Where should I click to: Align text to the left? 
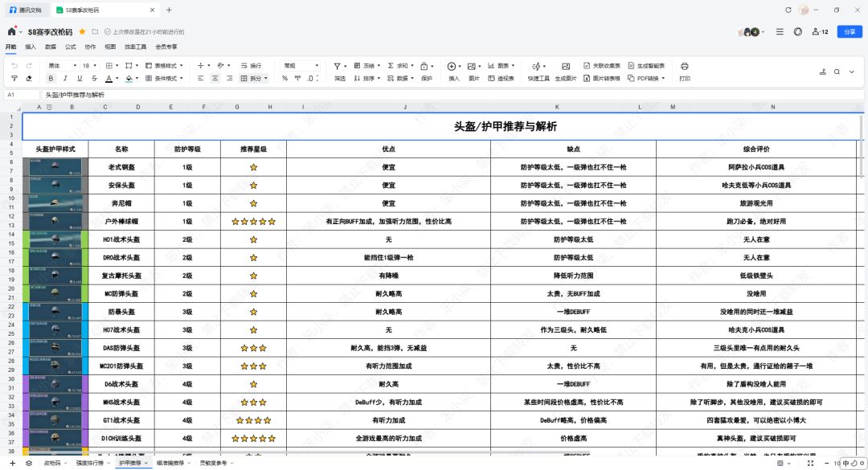click(x=200, y=79)
